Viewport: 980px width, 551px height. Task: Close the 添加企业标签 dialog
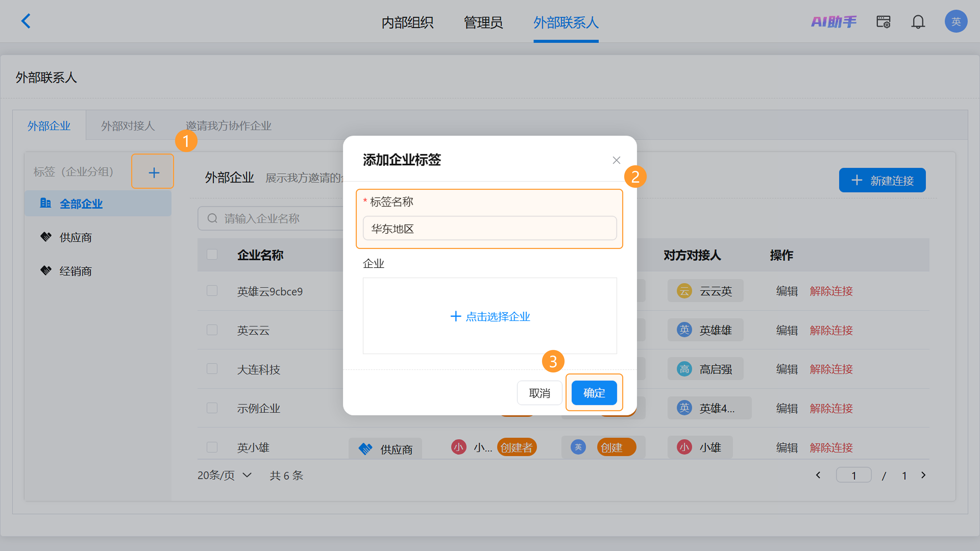coord(616,160)
